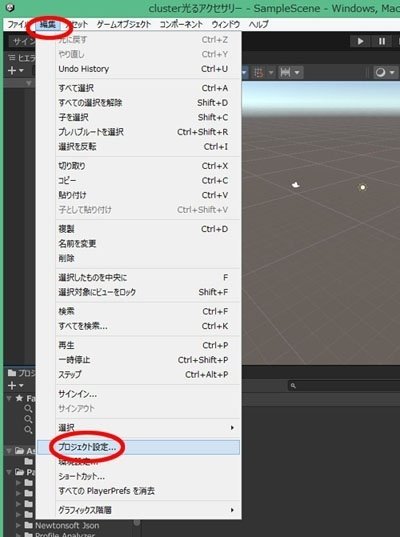Choose 複製 in the Edit menu

(138, 229)
